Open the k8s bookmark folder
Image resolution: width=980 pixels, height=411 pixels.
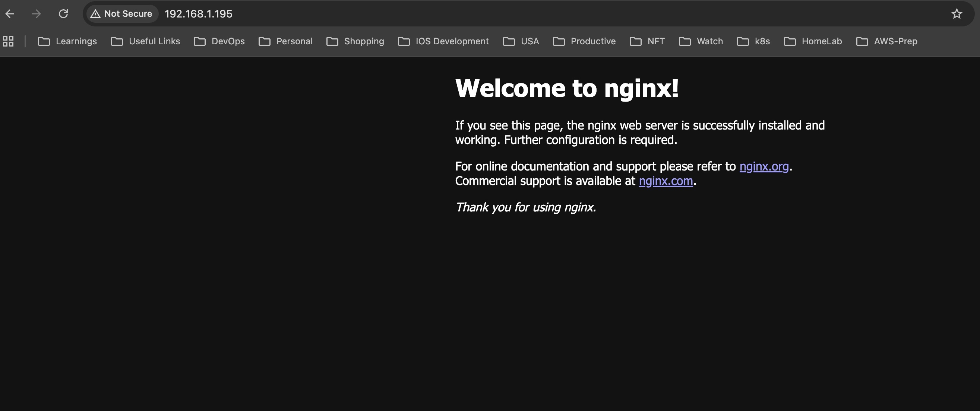[x=753, y=41]
